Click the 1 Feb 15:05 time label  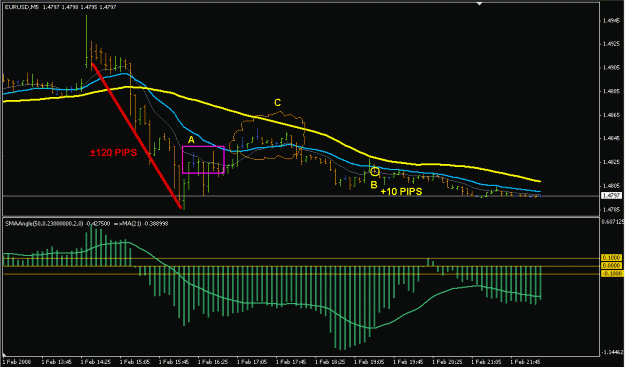134,362
